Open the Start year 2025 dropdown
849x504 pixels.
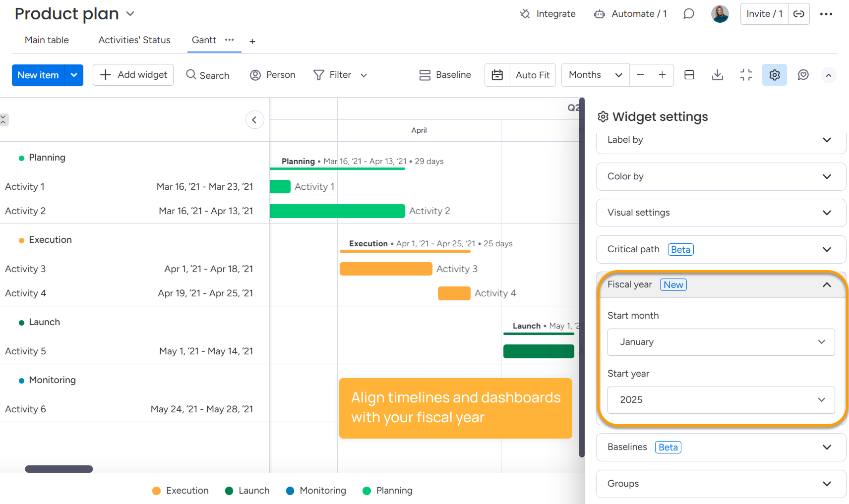(721, 400)
